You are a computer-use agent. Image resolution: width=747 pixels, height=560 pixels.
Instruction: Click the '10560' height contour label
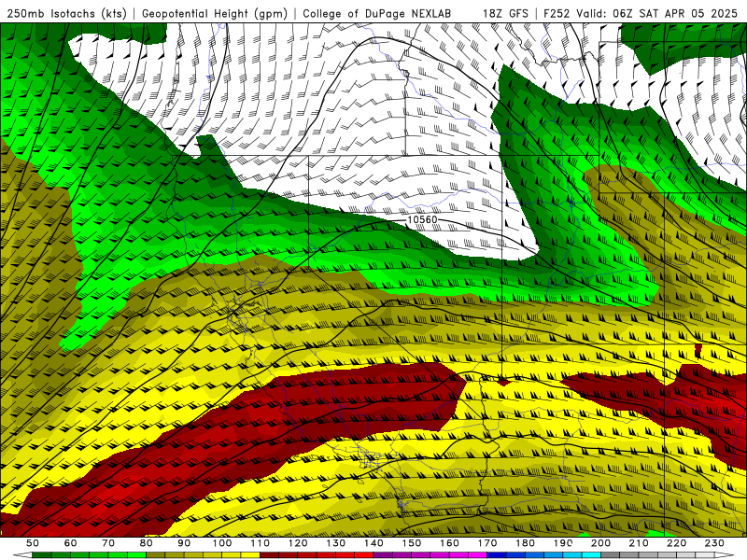click(x=422, y=219)
